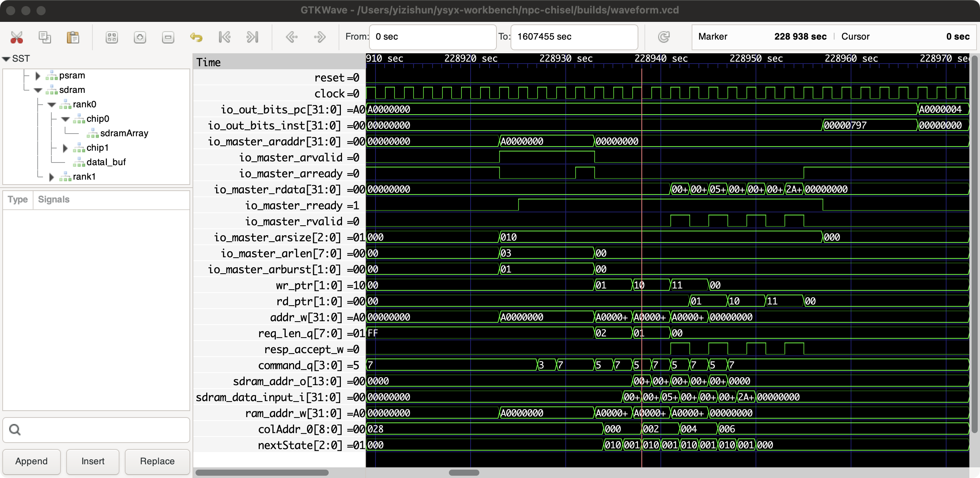Click the Replace button
The image size is (980, 478).
(x=157, y=461)
